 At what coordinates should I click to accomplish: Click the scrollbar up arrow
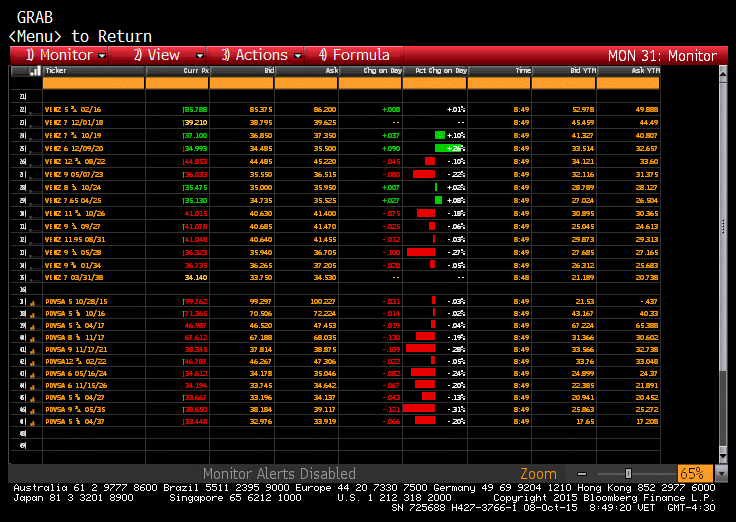click(723, 73)
